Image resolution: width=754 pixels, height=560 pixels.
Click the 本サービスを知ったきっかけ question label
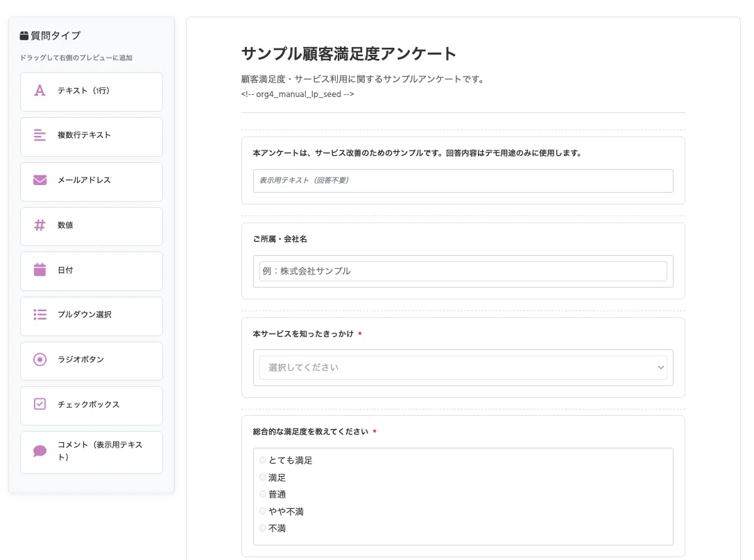click(x=303, y=333)
